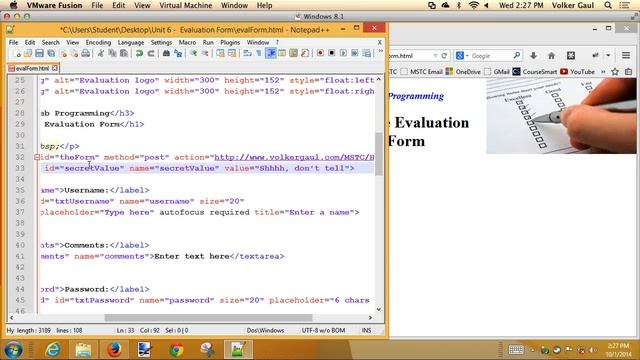Open Chrome from the Windows taskbar
Screen dimensions: 640x360
[x=176, y=350]
